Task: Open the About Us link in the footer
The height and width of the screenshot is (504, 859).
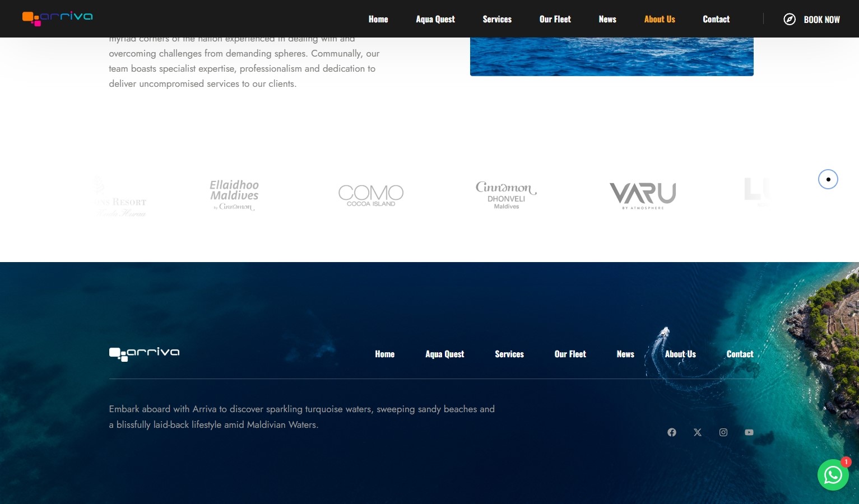Action: click(680, 354)
